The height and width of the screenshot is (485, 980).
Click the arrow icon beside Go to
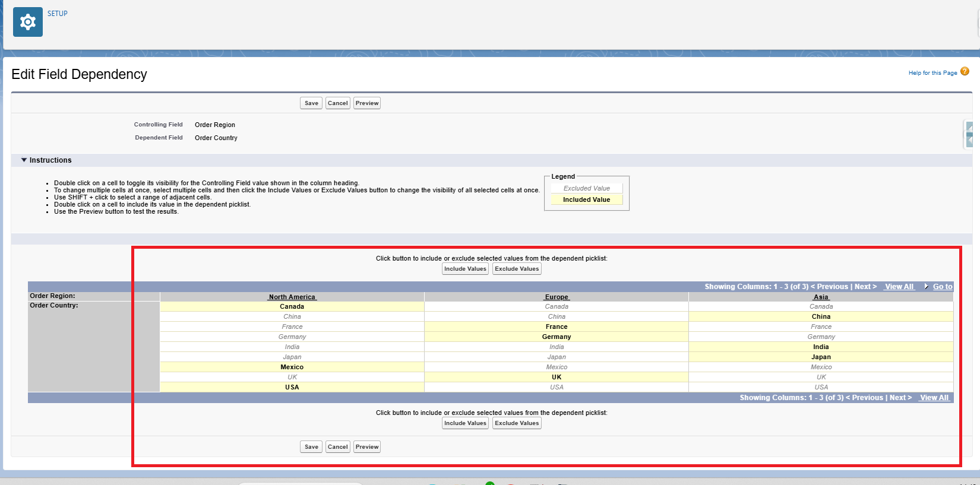[x=926, y=287]
